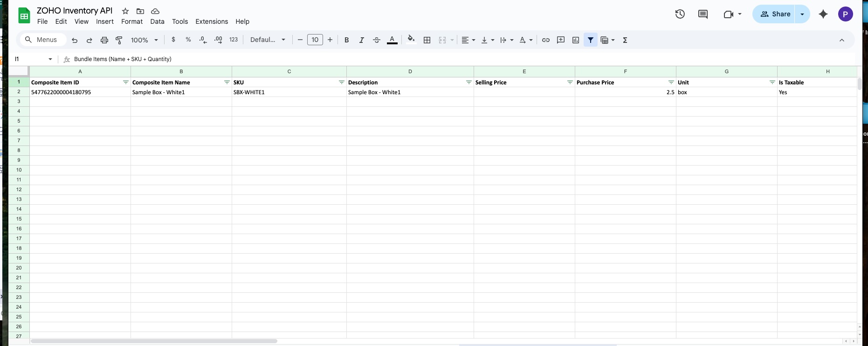Open filter for Composite Item ID column
Screen dimensions: 868x346
click(125, 82)
